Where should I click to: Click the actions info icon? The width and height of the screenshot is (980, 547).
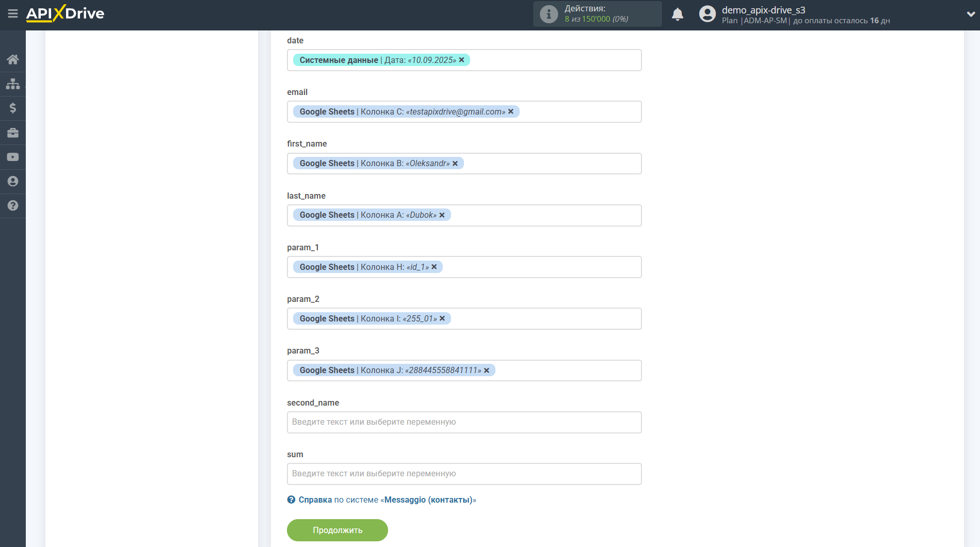tap(549, 14)
